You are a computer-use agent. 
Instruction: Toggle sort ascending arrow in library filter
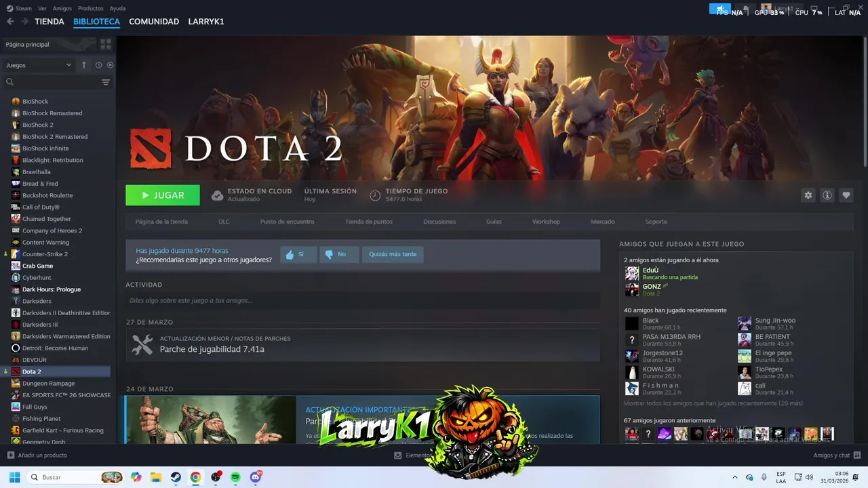[84, 65]
